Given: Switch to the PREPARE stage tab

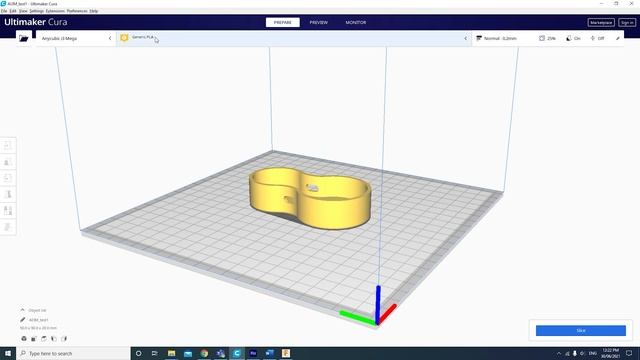Looking at the screenshot, I should point(282,22).
